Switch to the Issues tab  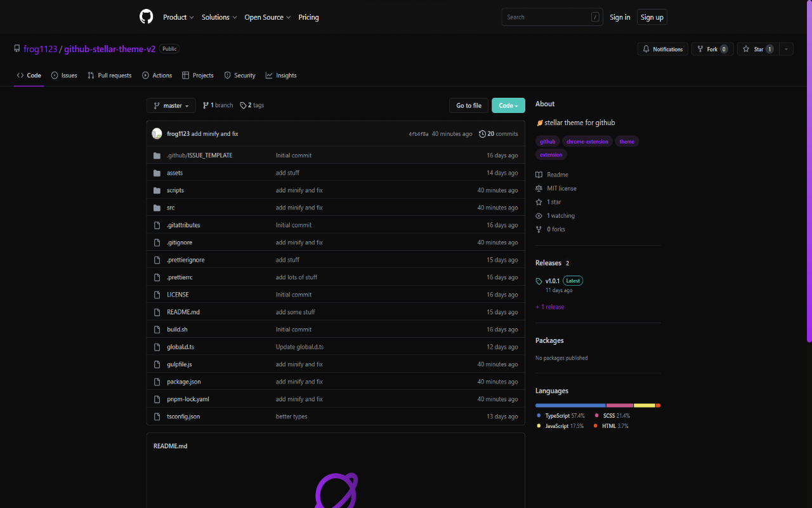64,76
